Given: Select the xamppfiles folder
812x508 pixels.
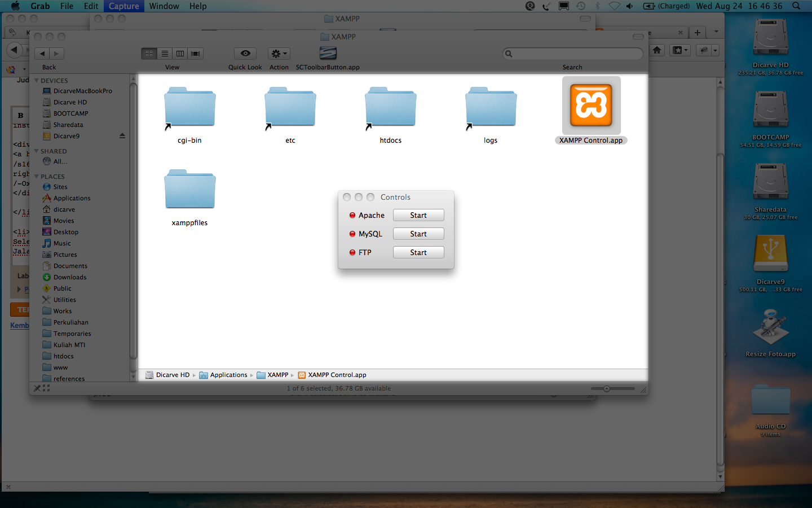Looking at the screenshot, I should (x=189, y=190).
